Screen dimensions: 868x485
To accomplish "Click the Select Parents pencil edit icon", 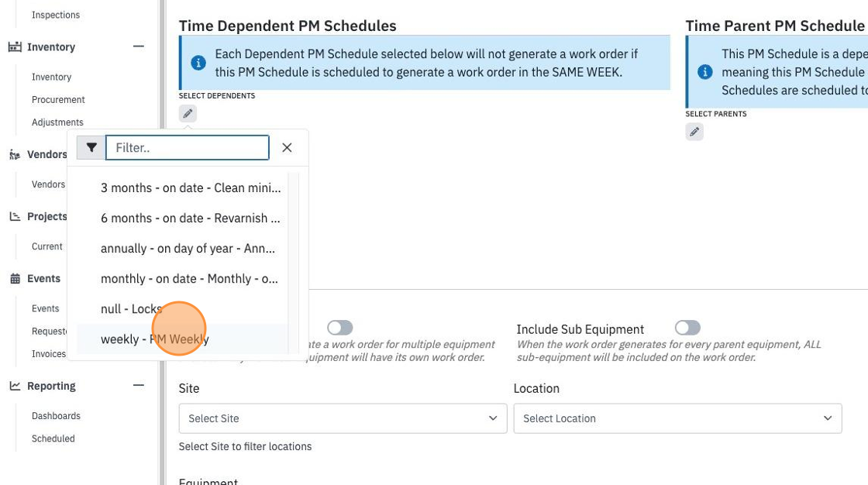I will pos(694,132).
